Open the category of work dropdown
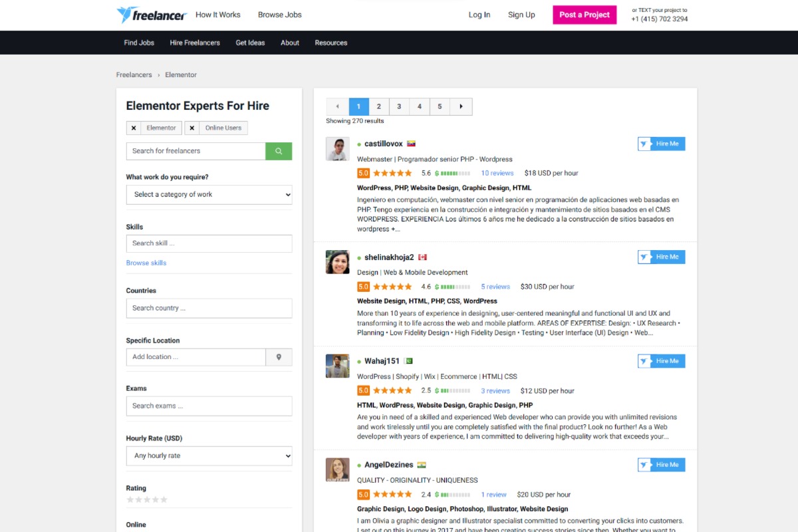The width and height of the screenshot is (798, 532). pos(209,194)
